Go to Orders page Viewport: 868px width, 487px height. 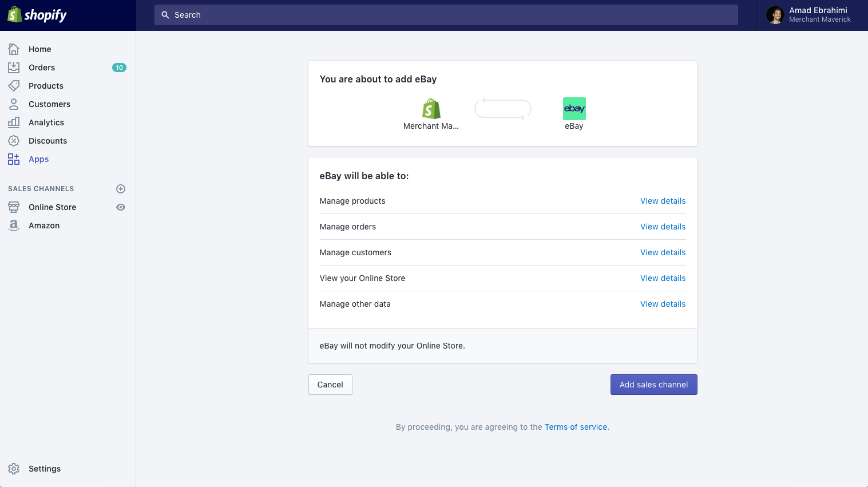(42, 68)
